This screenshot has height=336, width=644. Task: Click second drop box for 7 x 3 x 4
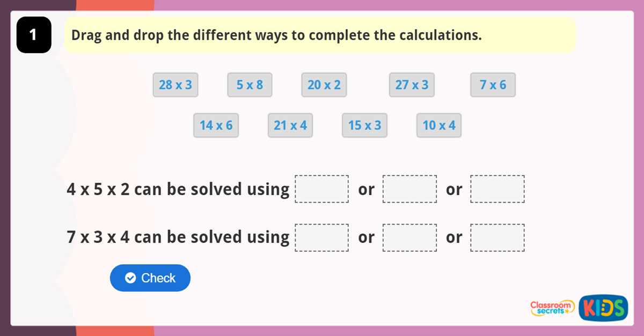pyautogui.click(x=409, y=237)
